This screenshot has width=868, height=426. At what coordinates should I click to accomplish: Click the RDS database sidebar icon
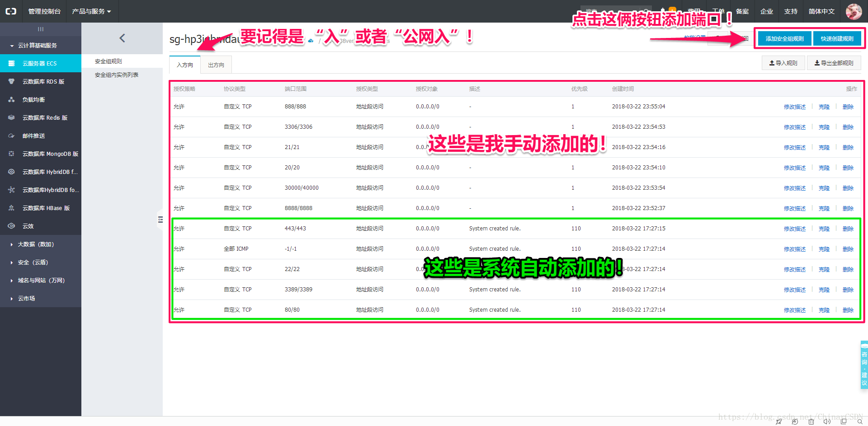pyautogui.click(x=11, y=82)
